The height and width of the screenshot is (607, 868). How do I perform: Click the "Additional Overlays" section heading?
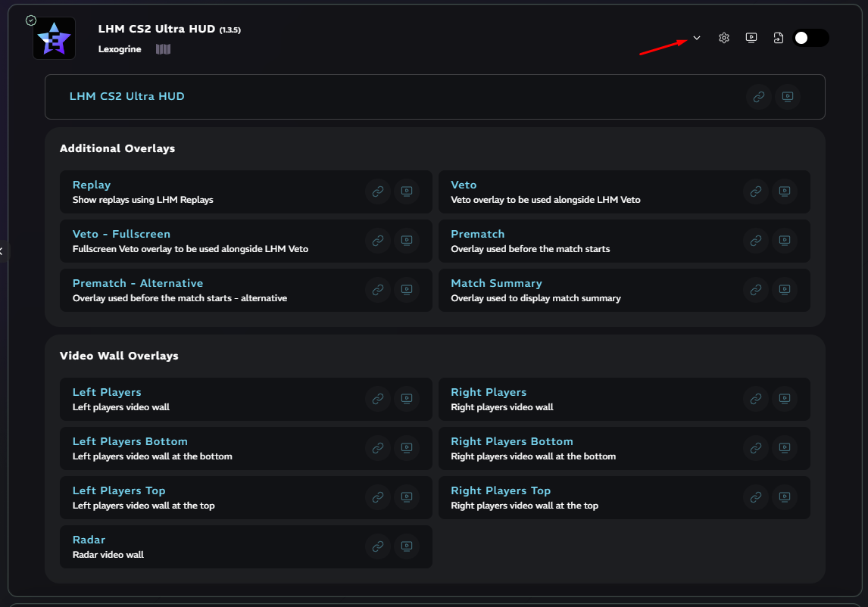(x=117, y=148)
